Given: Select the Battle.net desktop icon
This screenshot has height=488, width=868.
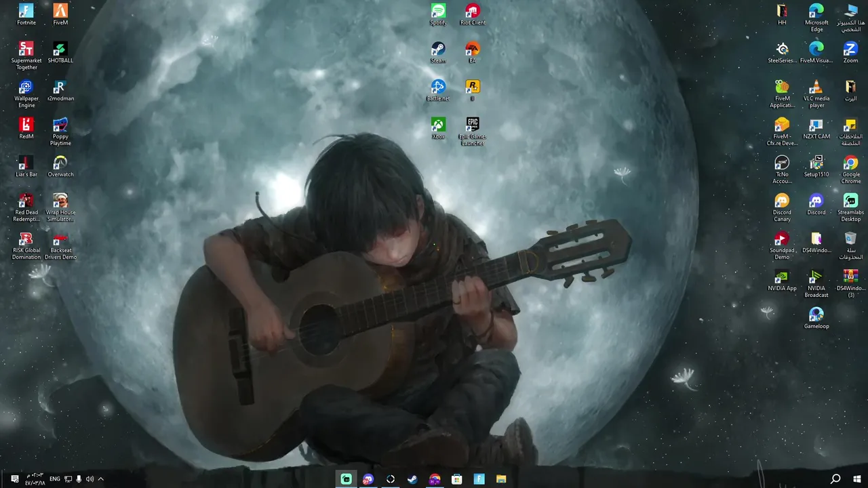Looking at the screenshot, I should (438, 90).
